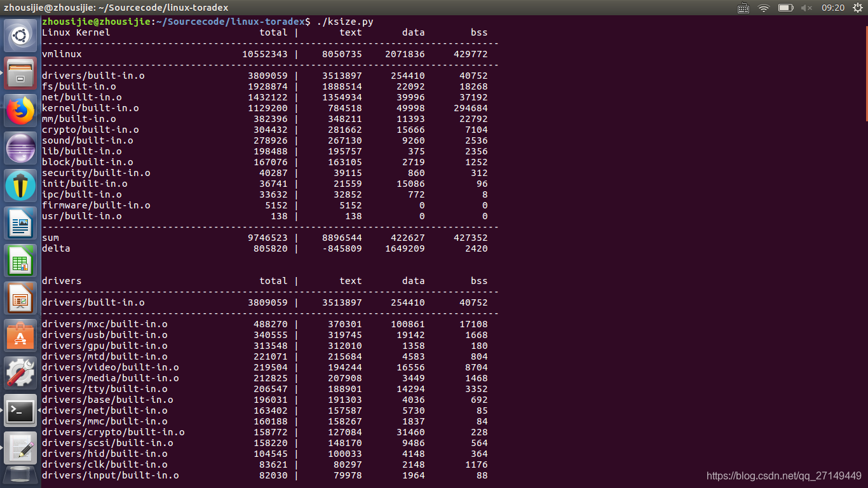Select the vmlinux row label
This screenshot has width=868, height=488.
(x=62, y=54)
